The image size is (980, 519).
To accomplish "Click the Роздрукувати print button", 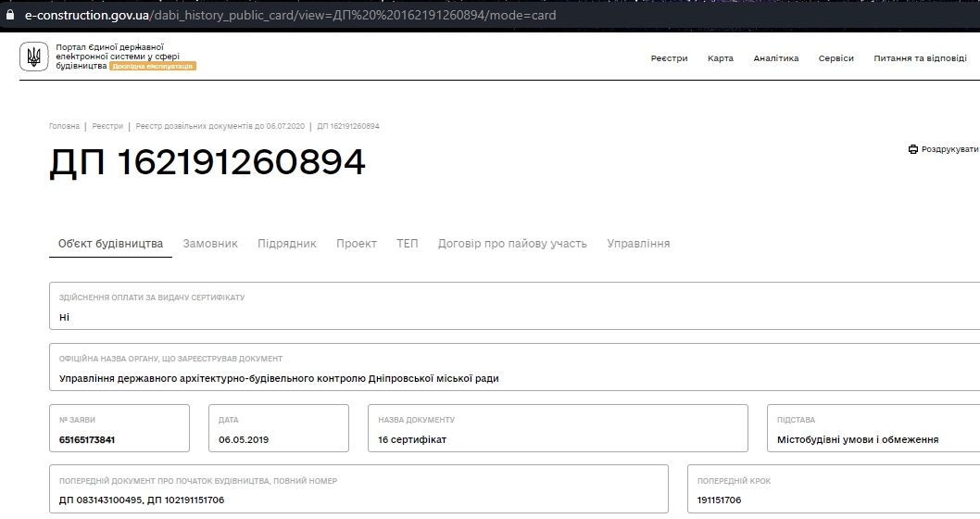I will (x=944, y=149).
